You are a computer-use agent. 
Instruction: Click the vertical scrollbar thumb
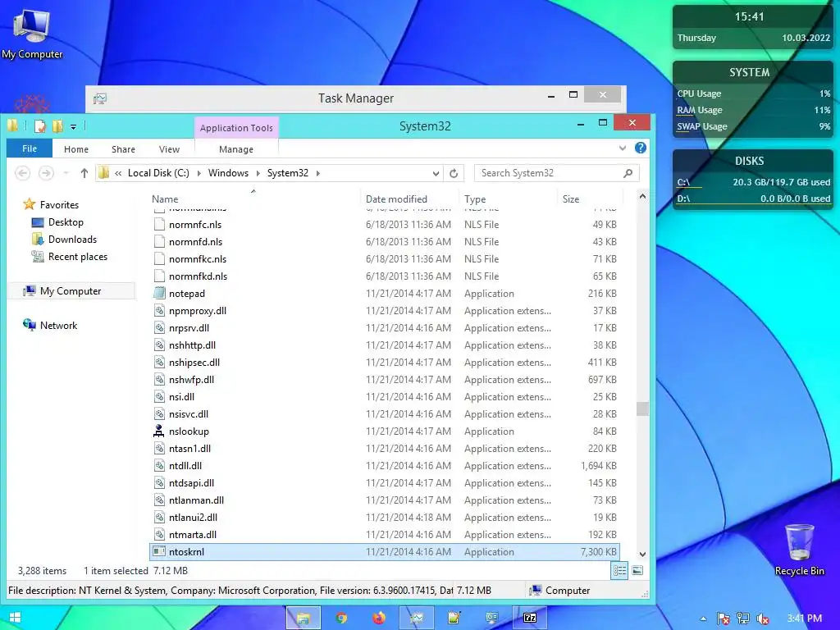(642, 409)
